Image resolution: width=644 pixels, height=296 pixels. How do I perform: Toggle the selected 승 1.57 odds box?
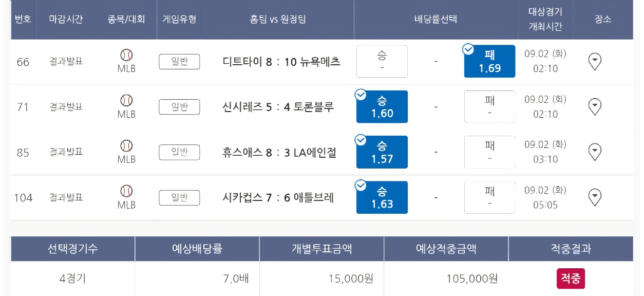click(x=382, y=152)
